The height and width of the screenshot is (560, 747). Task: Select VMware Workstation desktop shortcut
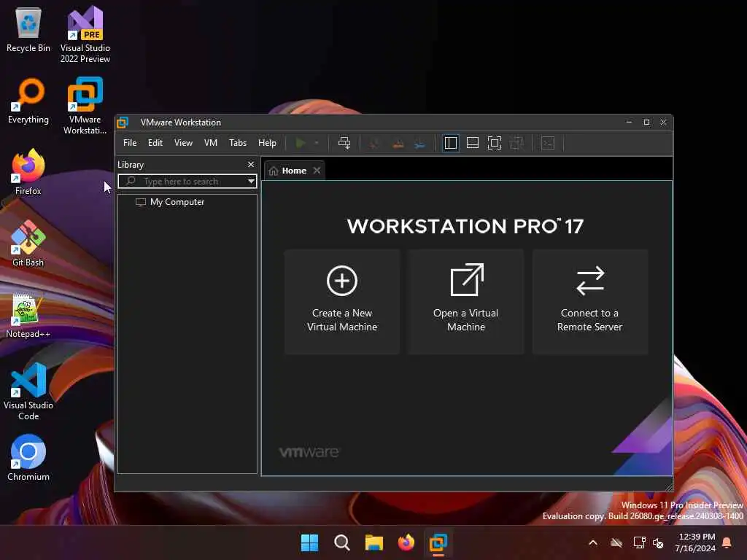(x=85, y=106)
